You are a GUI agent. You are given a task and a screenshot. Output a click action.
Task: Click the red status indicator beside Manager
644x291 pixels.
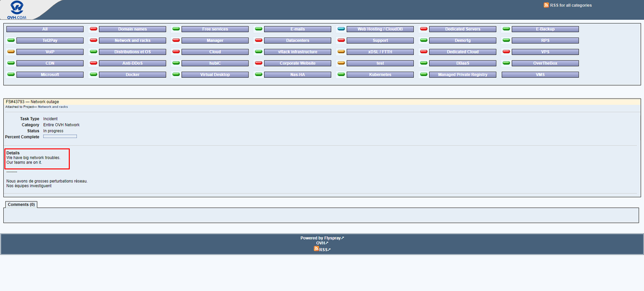click(x=176, y=40)
